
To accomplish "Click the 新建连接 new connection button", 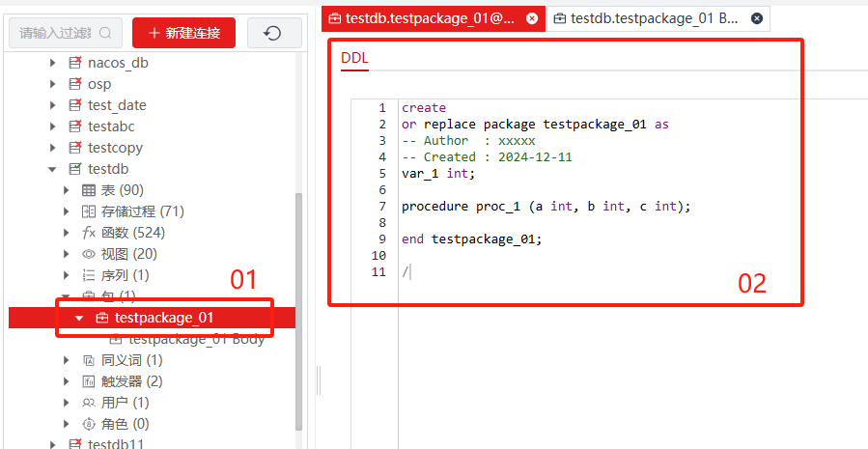I will [183, 33].
